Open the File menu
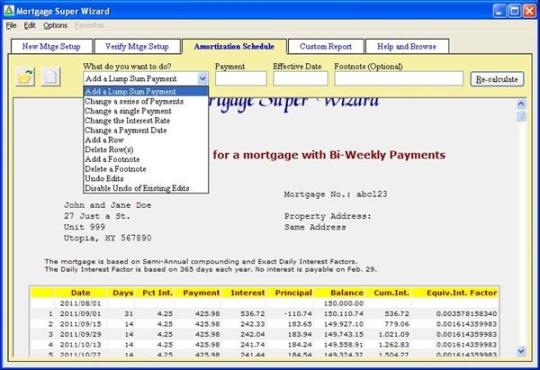 (x=11, y=25)
